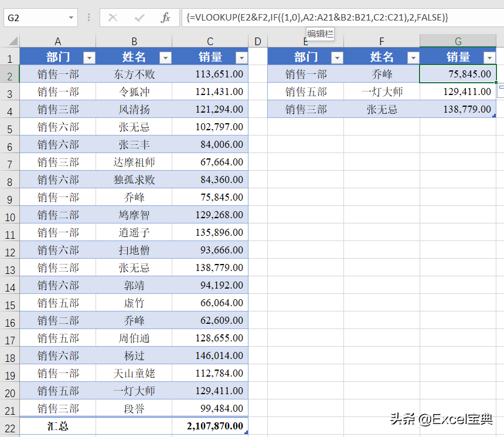Screen dimensions: 504x437
Task: Select row 22 header
Action: click(x=9, y=426)
